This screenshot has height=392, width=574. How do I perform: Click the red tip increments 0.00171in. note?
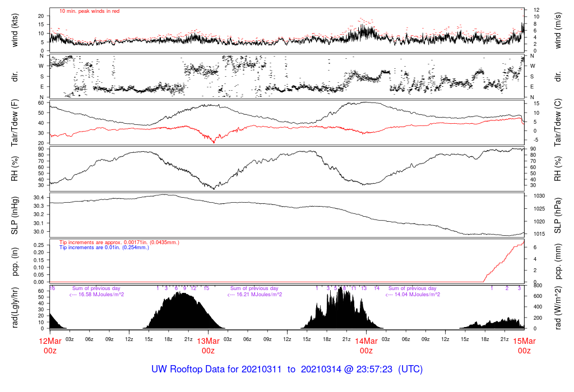pos(119,242)
